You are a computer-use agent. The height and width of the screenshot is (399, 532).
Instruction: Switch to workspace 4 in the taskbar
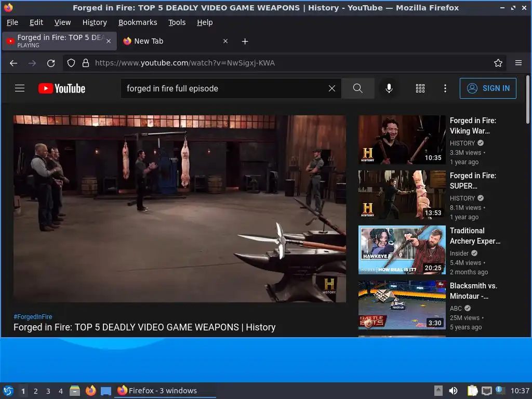tap(61, 391)
